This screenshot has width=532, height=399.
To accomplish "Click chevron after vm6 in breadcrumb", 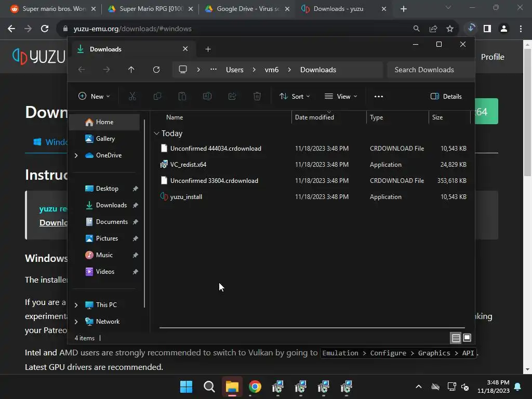I will point(289,70).
